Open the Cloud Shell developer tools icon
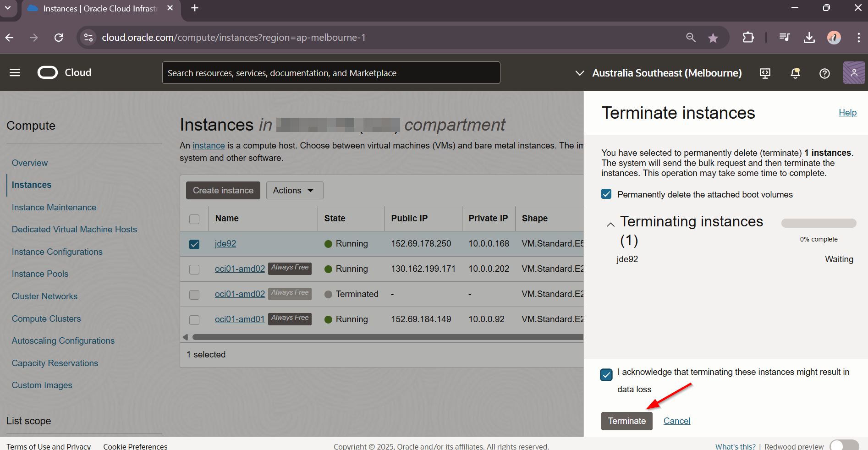868x450 pixels. point(765,73)
